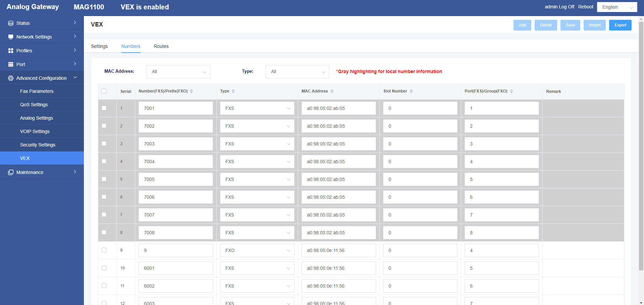This screenshot has height=305, width=644.
Task: Click the Network Settings monitor icon
Action: 11,37
